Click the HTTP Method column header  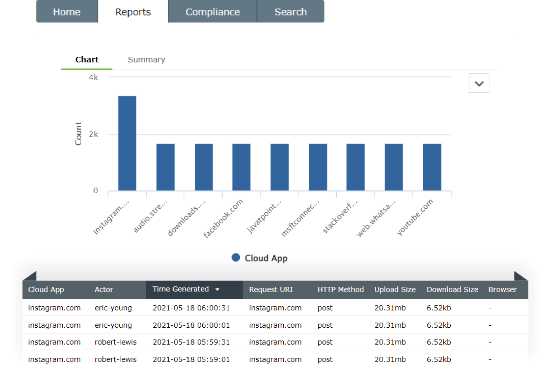[341, 290]
